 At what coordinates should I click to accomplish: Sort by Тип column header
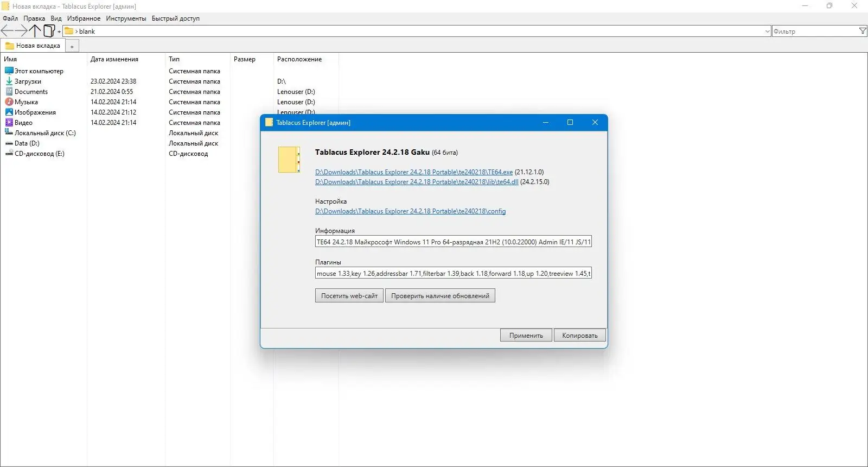coord(174,59)
